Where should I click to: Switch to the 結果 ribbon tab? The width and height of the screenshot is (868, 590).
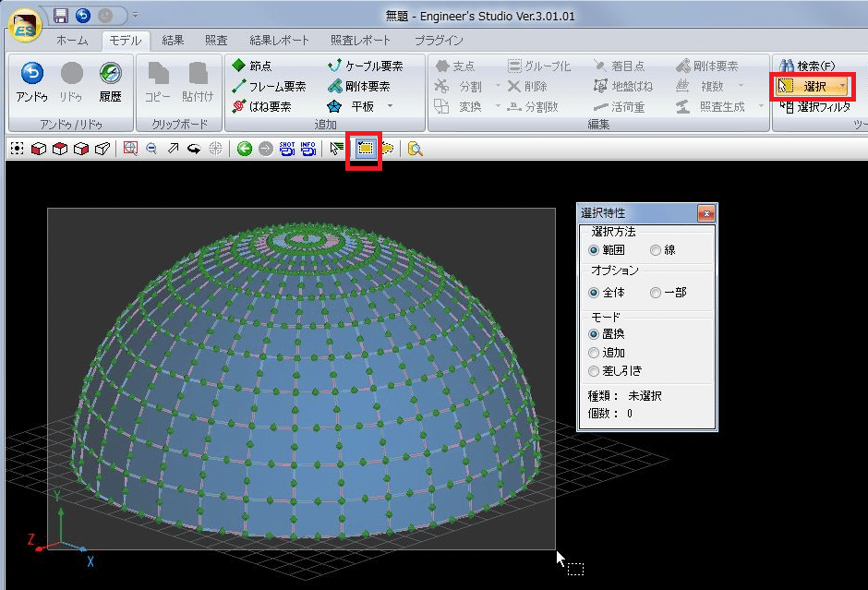click(x=173, y=41)
